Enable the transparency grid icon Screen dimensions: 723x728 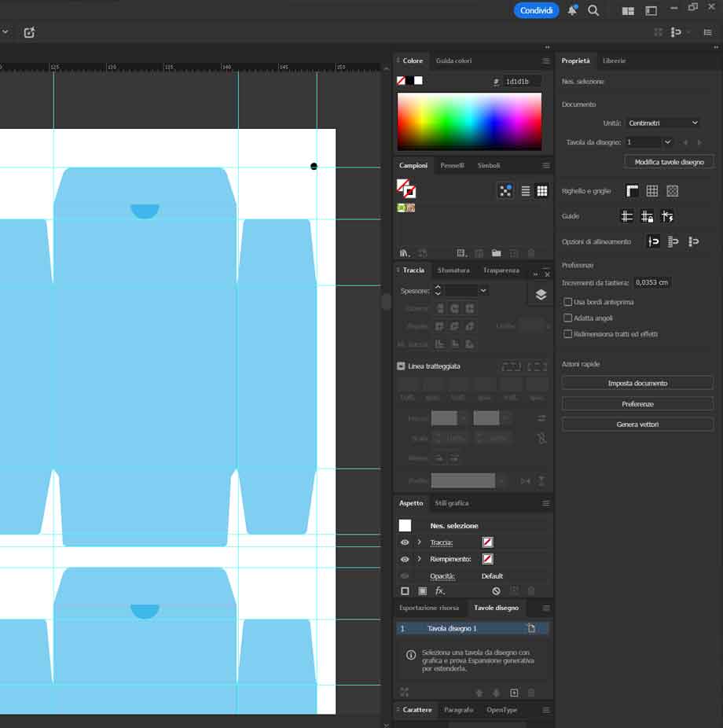[673, 190]
